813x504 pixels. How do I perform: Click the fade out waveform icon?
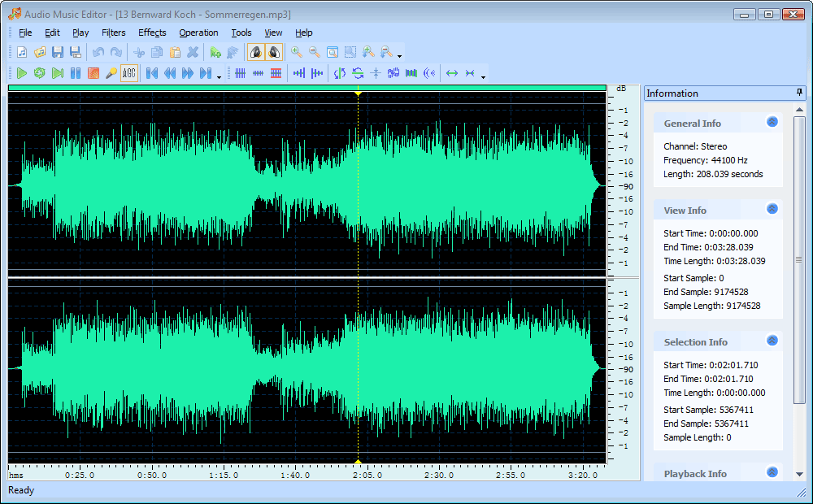click(x=317, y=73)
